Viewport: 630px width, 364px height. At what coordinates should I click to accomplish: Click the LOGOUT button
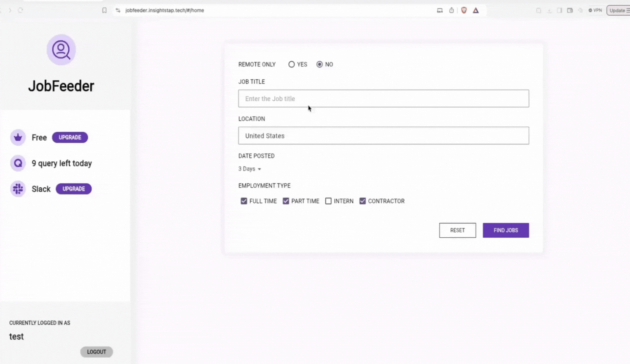(x=96, y=352)
